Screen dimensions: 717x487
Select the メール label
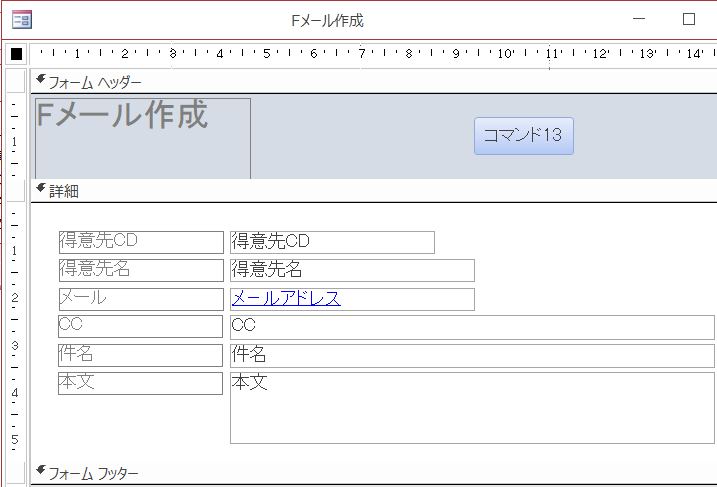(140, 299)
